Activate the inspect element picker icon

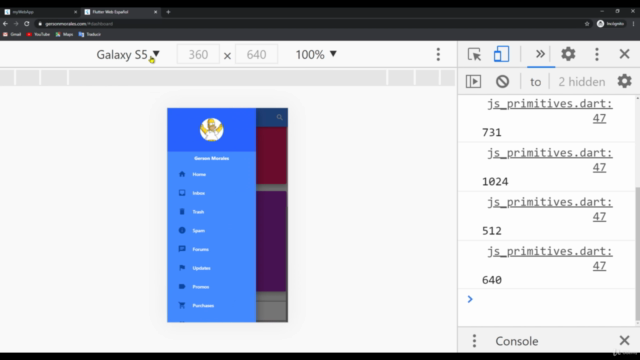click(474, 54)
